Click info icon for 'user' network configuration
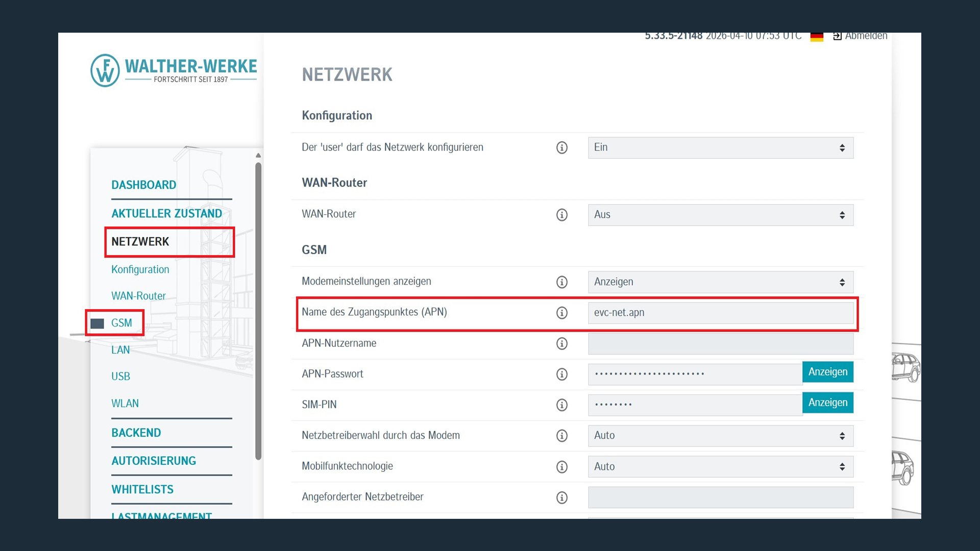The image size is (980, 551). 561,147
